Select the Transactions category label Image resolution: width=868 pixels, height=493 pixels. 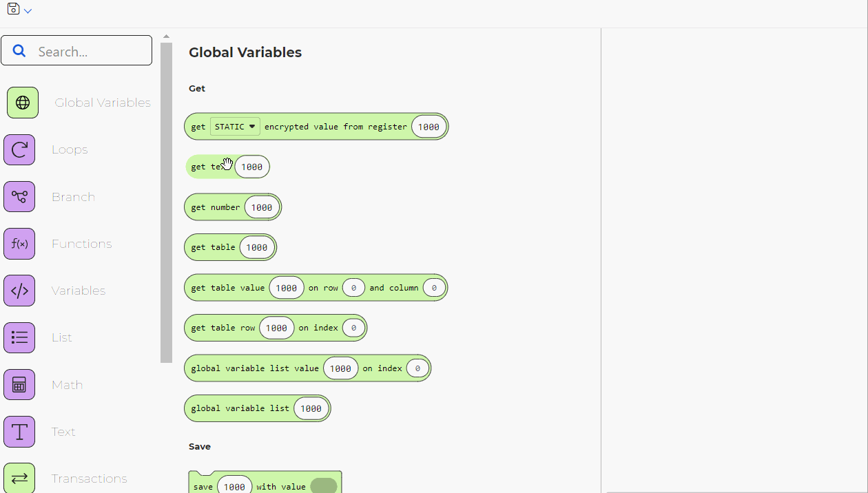(x=90, y=478)
